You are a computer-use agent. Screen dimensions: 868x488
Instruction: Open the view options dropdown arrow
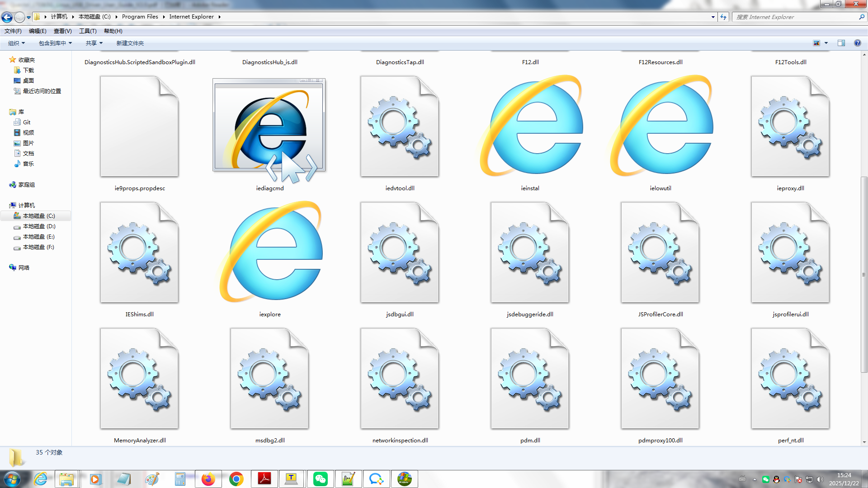[826, 43]
